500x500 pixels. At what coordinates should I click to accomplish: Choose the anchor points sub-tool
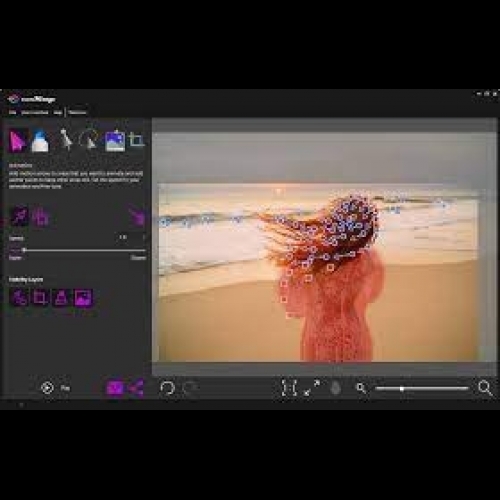(x=40, y=217)
